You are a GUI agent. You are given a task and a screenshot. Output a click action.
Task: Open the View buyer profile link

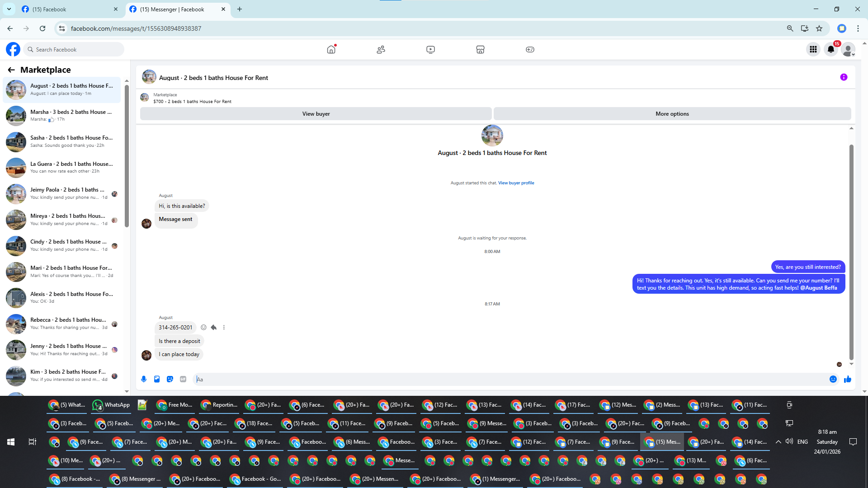(516, 183)
